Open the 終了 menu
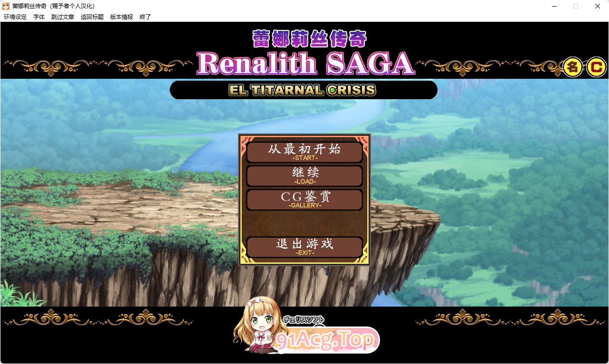The height and width of the screenshot is (364, 609). (x=145, y=17)
